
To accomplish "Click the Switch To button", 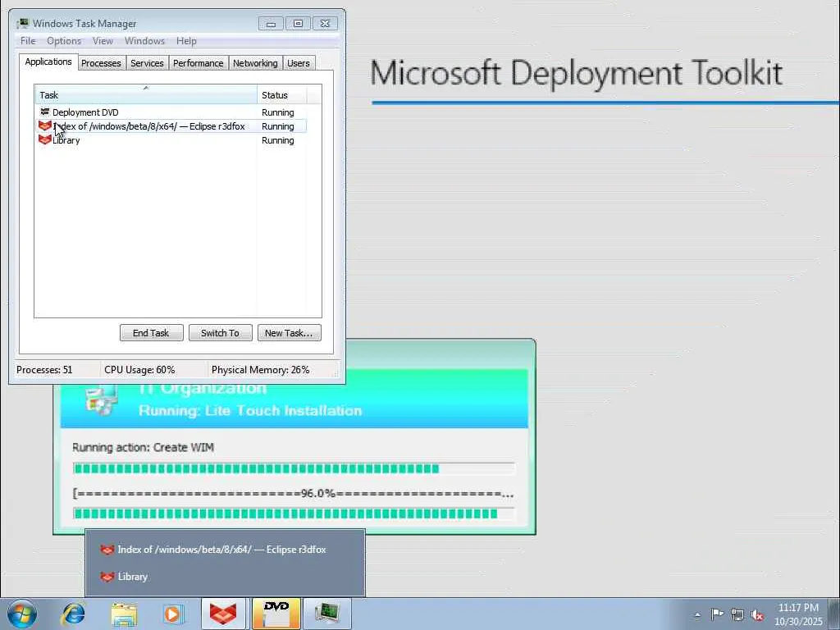I will tap(220, 333).
